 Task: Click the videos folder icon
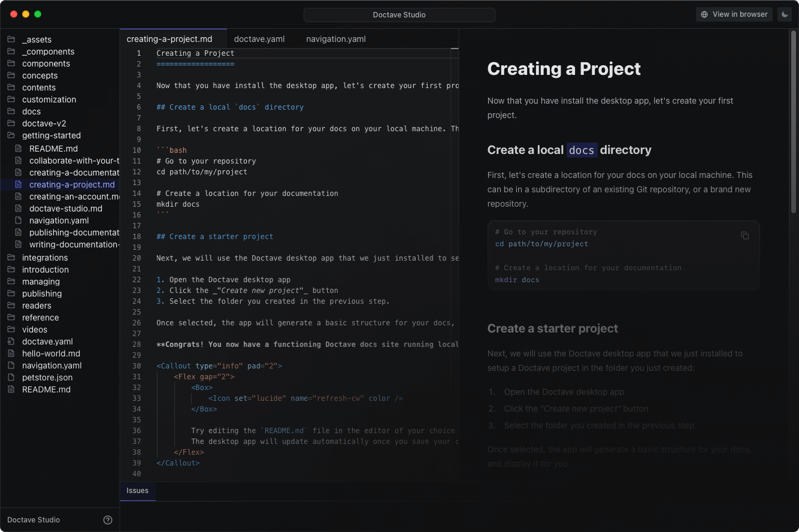11,330
